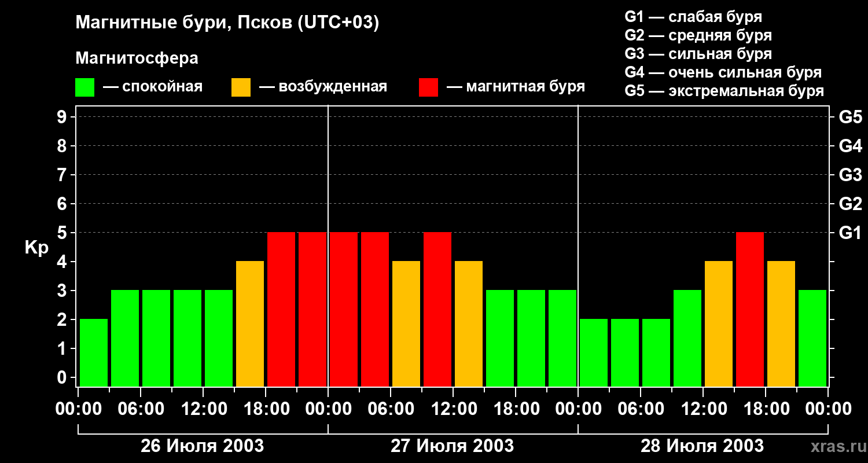Click the '06:00' time label for 28 July
868x463 pixels.
[641, 409]
